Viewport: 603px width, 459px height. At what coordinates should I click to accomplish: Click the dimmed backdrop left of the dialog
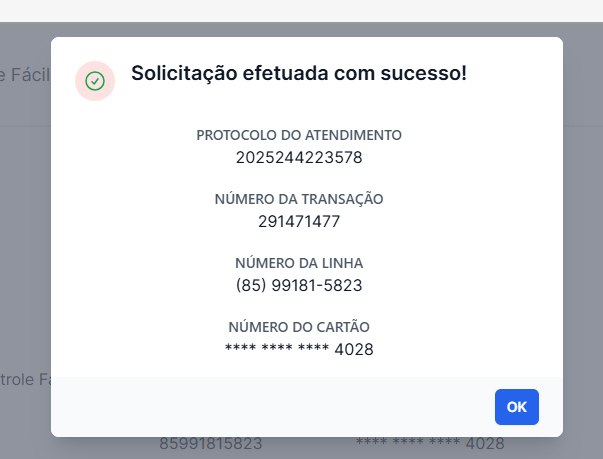tap(25, 231)
